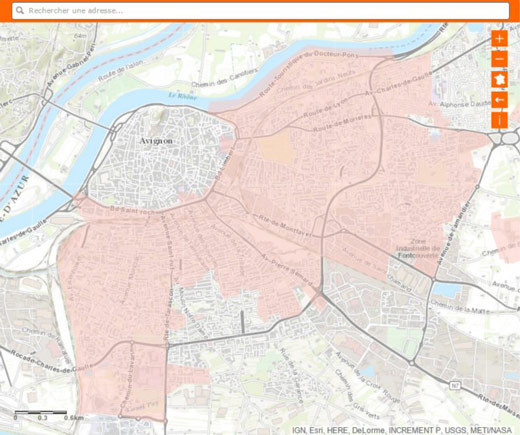Click the 'Route de Morières' road label
The image size is (520, 435).
click(342, 123)
